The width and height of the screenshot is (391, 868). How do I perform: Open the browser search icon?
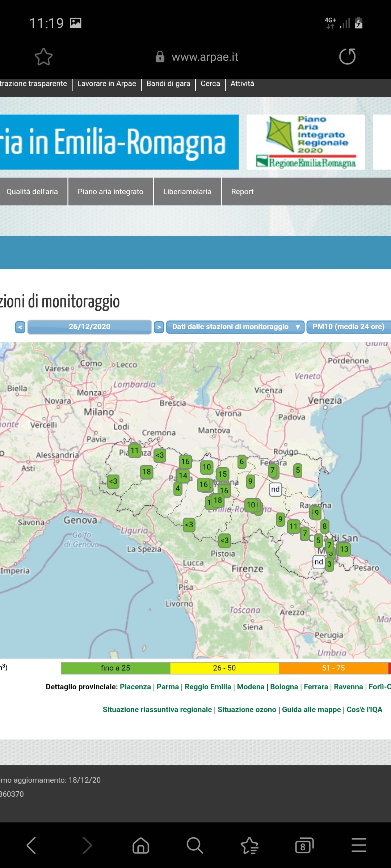point(195,845)
